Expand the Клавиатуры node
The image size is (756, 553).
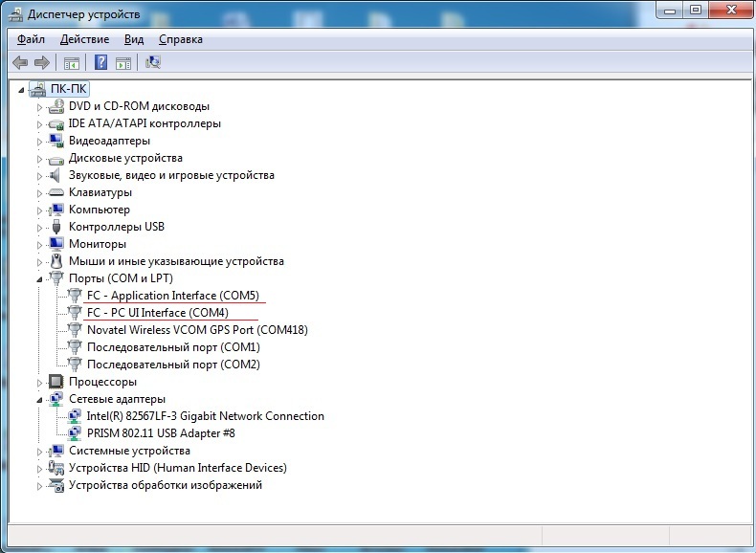tap(39, 193)
